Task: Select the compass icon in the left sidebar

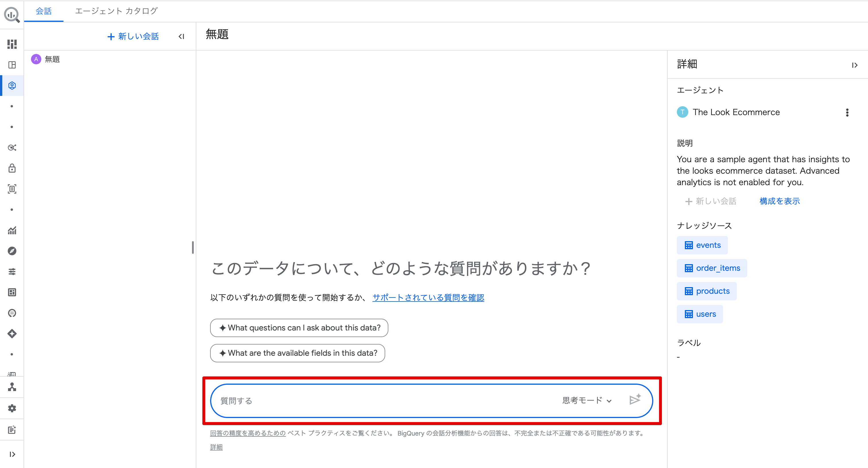Action: point(12,251)
